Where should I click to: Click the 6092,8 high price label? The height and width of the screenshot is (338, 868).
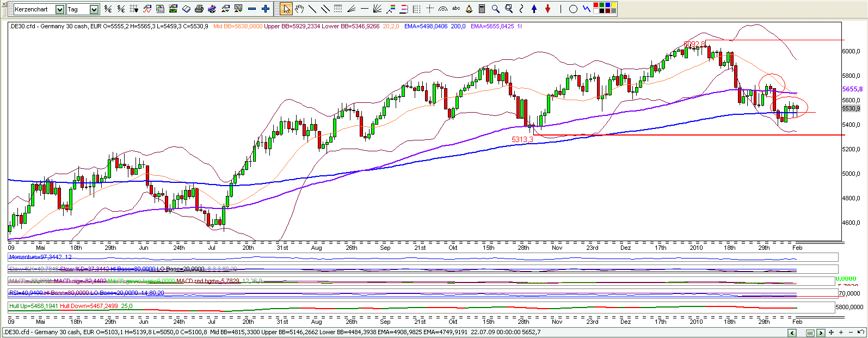694,44
